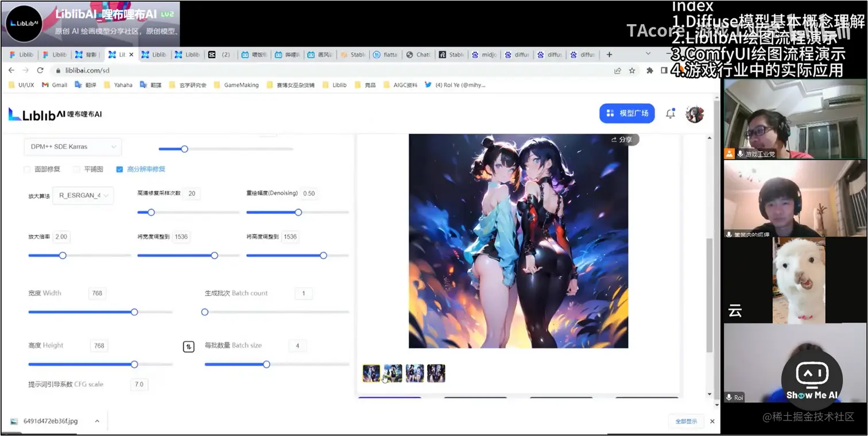This screenshot has height=436, width=868.
Task: Click the 模型广场 button
Action: (x=627, y=113)
